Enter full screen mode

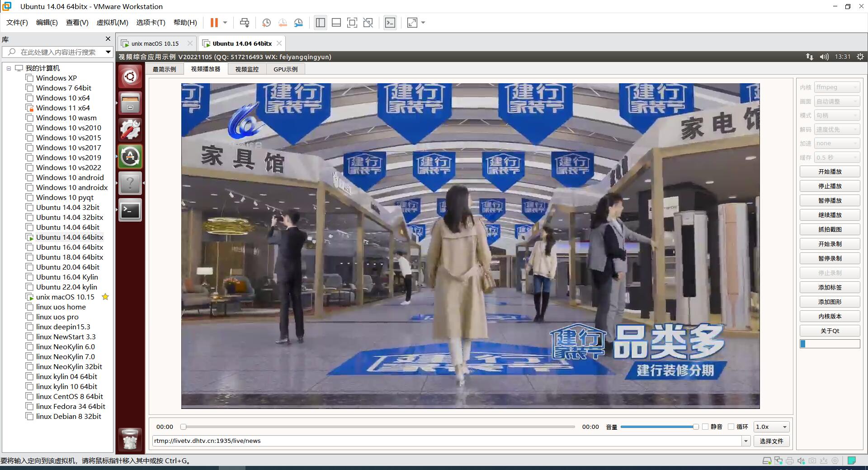point(352,23)
